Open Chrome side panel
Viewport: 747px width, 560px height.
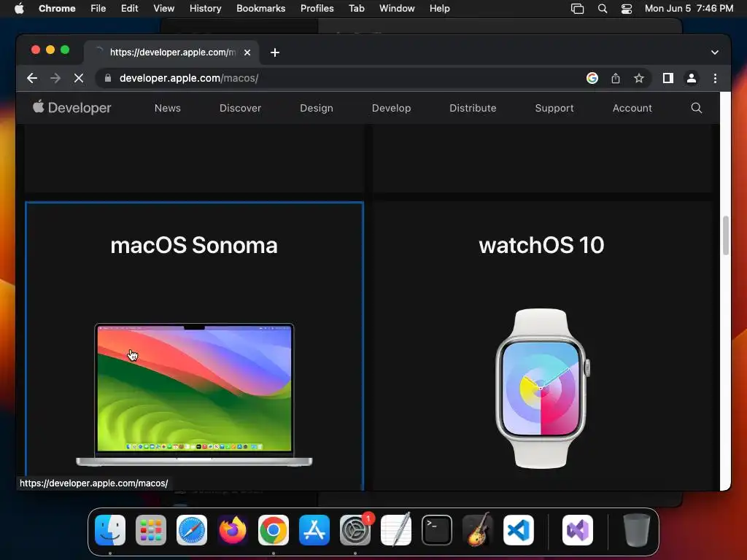[668, 78]
